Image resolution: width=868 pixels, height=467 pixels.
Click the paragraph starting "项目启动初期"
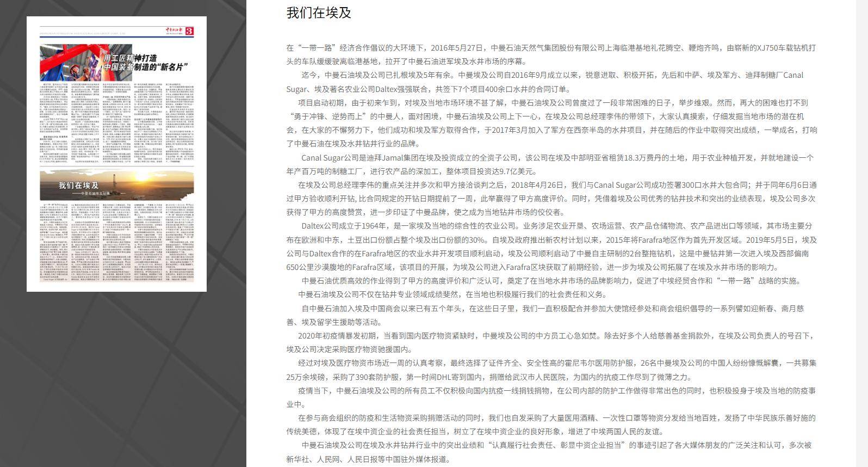pyautogui.click(x=551, y=123)
